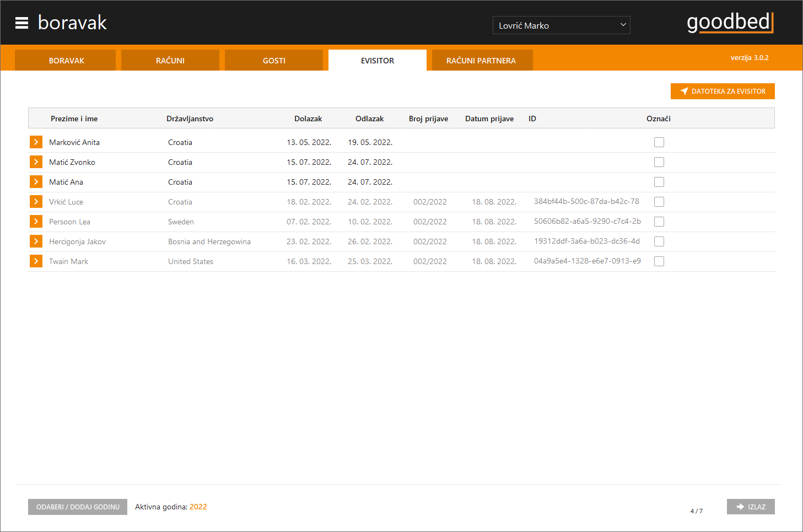Click the goodbed logo

click(x=730, y=23)
